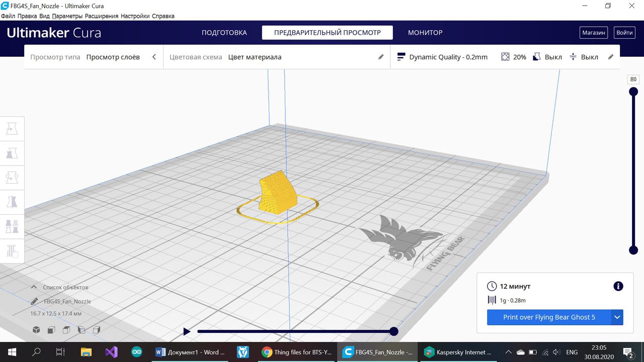
Task: Open Arduino IDE from taskbar
Action: (136, 352)
